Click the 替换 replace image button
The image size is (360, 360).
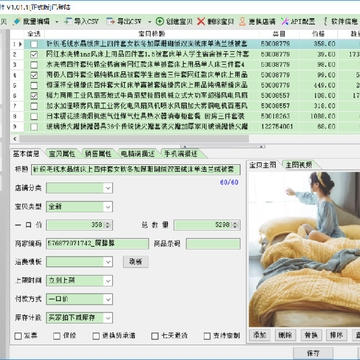pyautogui.click(x=311, y=335)
